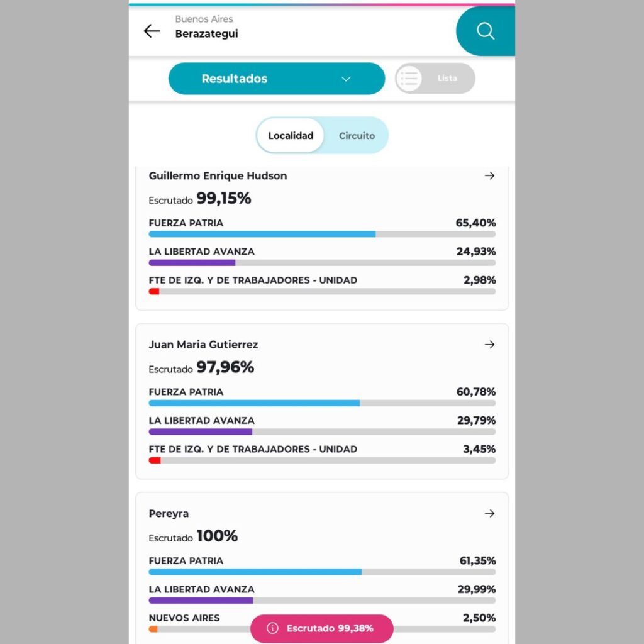The image size is (644, 644).
Task: Open Guillermo Enrique Hudson details arrow
Action: 489,176
